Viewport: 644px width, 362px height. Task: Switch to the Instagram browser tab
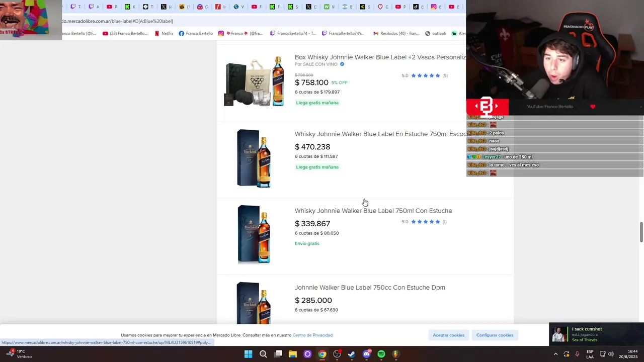coord(436,7)
